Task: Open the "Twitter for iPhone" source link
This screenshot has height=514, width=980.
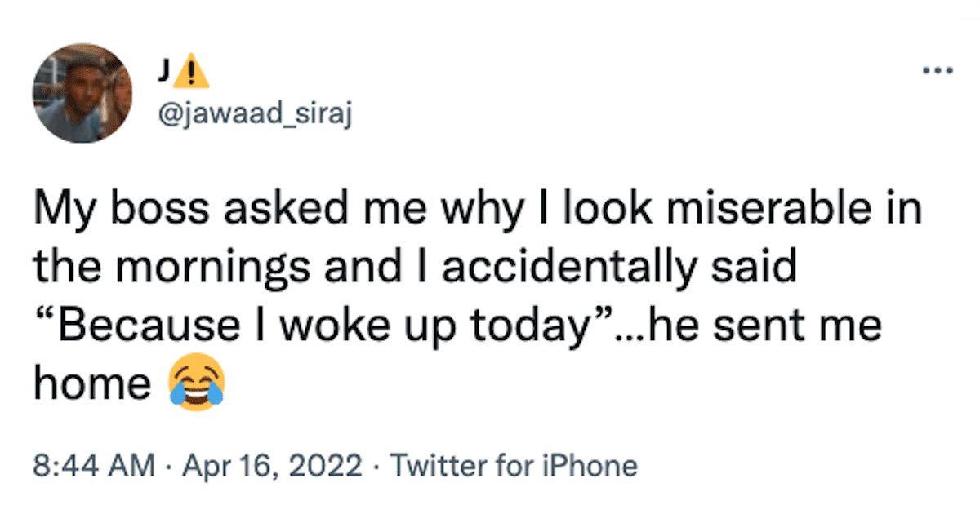Action: point(514,466)
